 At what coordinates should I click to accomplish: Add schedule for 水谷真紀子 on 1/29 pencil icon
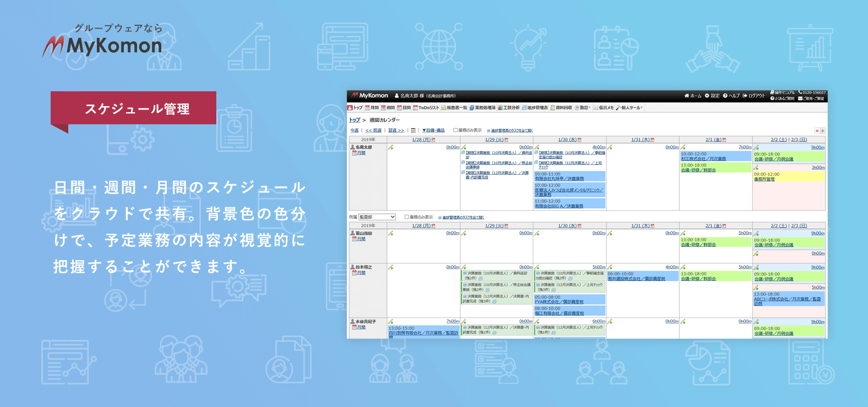point(463,321)
